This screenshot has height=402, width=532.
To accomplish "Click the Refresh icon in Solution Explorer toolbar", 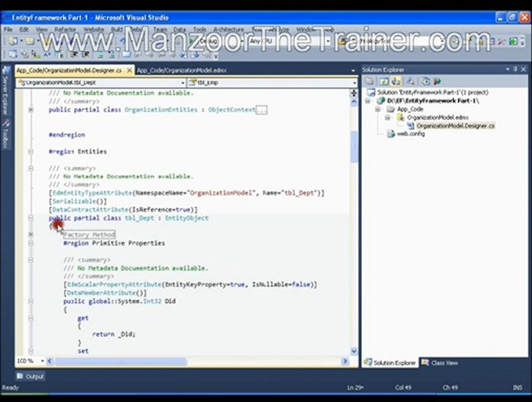I will [x=384, y=82].
